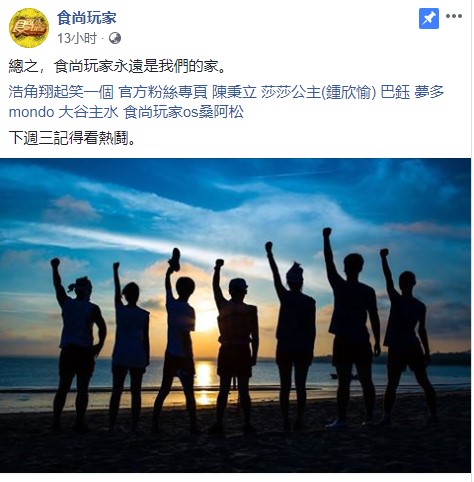474x482 pixels.
Task: Click the rightmost silhouetted person in photo
Action: coord(407,337)
